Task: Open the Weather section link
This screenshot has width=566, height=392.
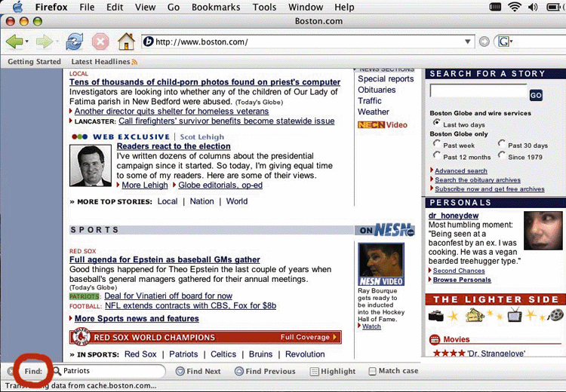Action: pos(374,112)
